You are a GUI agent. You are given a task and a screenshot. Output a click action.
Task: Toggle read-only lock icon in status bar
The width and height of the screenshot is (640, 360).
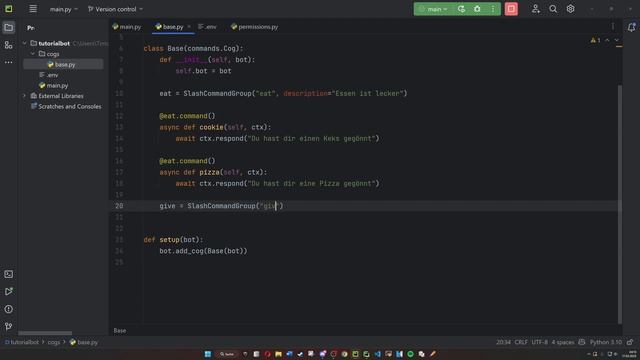click(630, 342)
